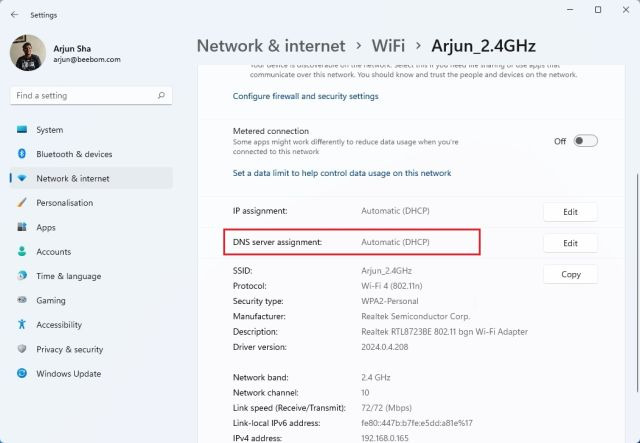The width and height of the screenshot is (640, 443).
Task: Open Privacy & security settings
Action: pos(91,349)
